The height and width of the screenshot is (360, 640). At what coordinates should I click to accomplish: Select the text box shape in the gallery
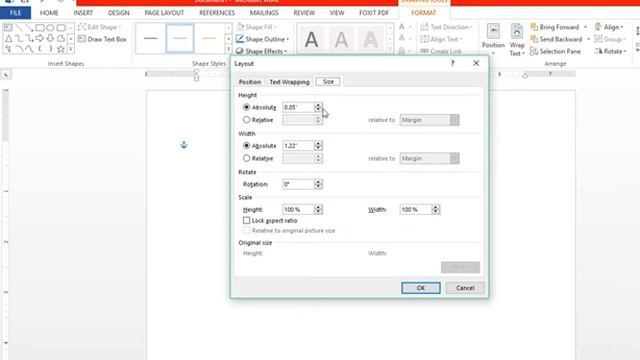[8, 28]
